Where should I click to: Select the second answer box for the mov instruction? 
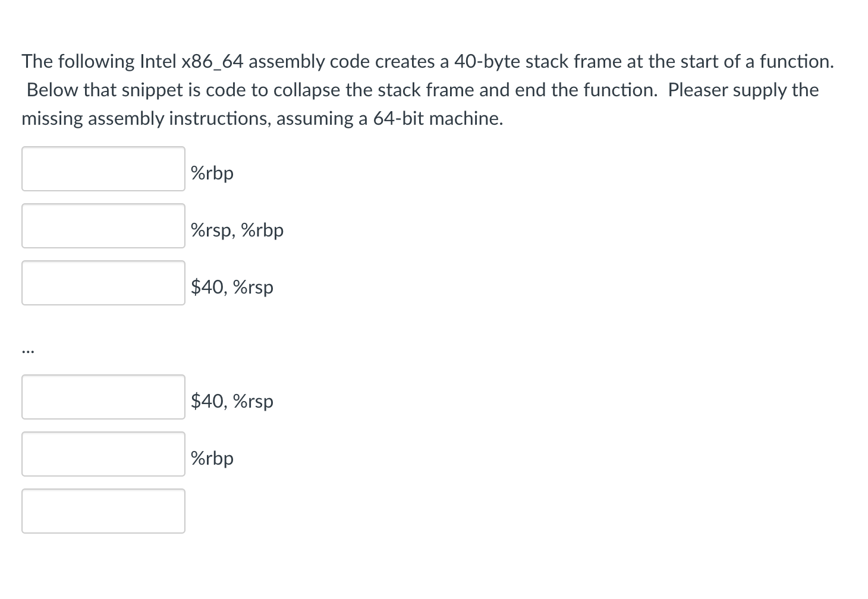[x=102, y=226]
